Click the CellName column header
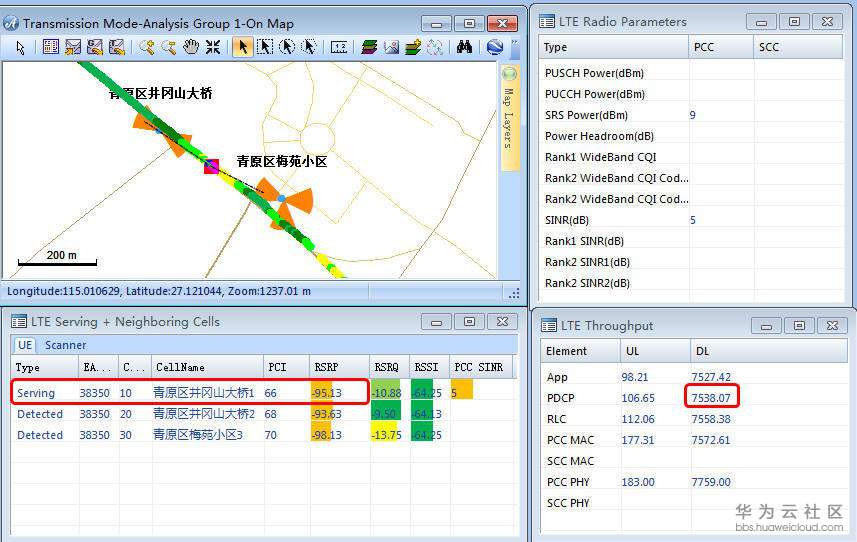Screen dimensions: 857x542 [207, 367]
